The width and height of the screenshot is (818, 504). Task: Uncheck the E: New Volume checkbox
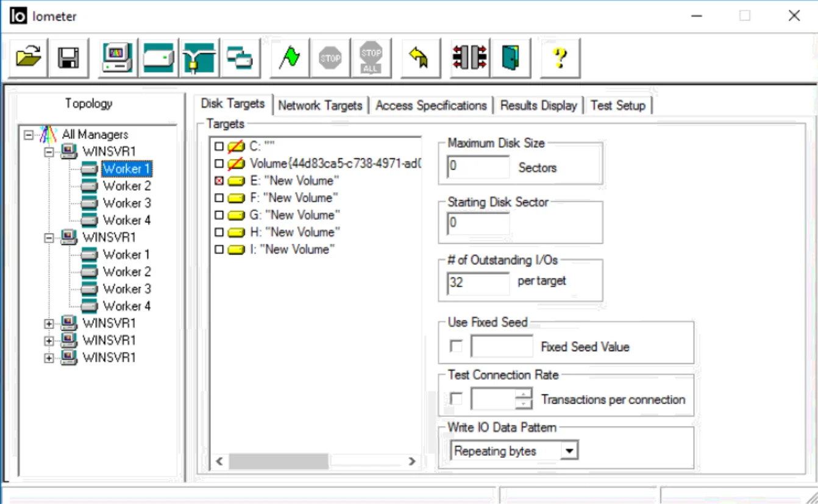(x=219, y=181)
